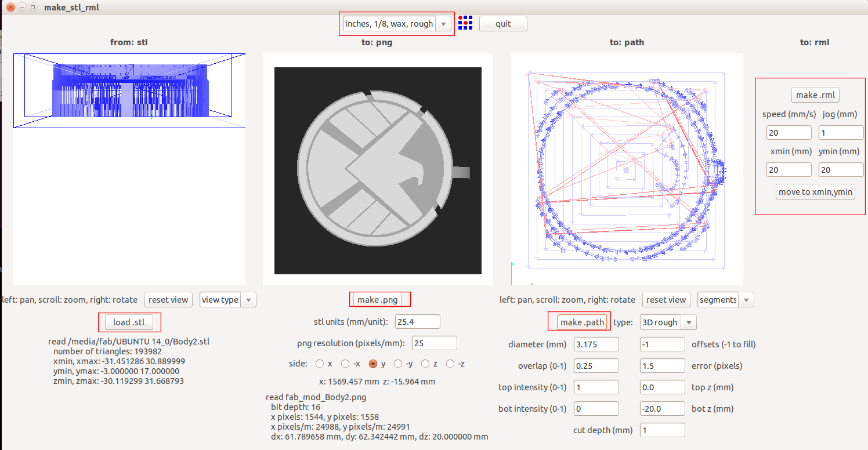Click the ymin (mm) input field
The image size is (868, 450).
coord(841,170)
